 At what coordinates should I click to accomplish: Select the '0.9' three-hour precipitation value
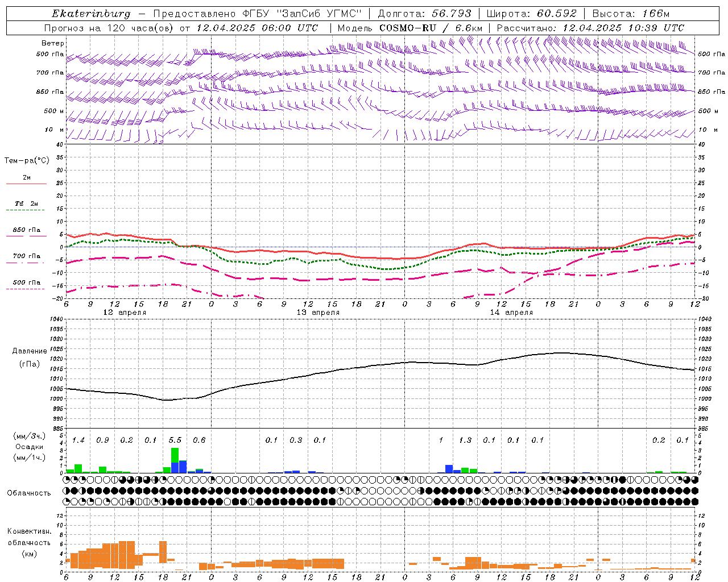tap(102, 440)
